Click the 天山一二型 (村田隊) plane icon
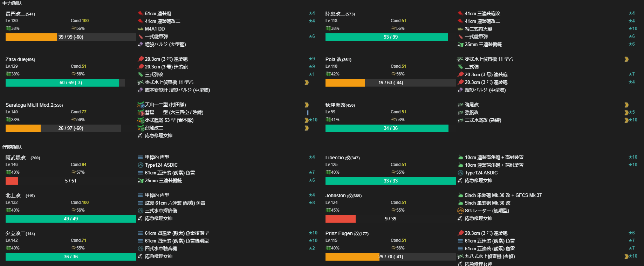Viewport: 644px width, 266px height. click(x=141, y=105)
